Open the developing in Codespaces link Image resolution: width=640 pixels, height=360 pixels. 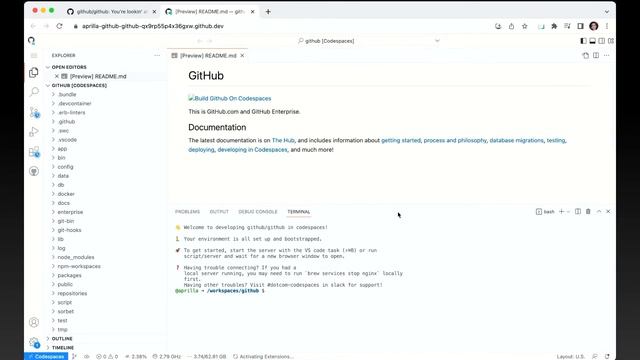pyautogui.click(x=252, y=150)
